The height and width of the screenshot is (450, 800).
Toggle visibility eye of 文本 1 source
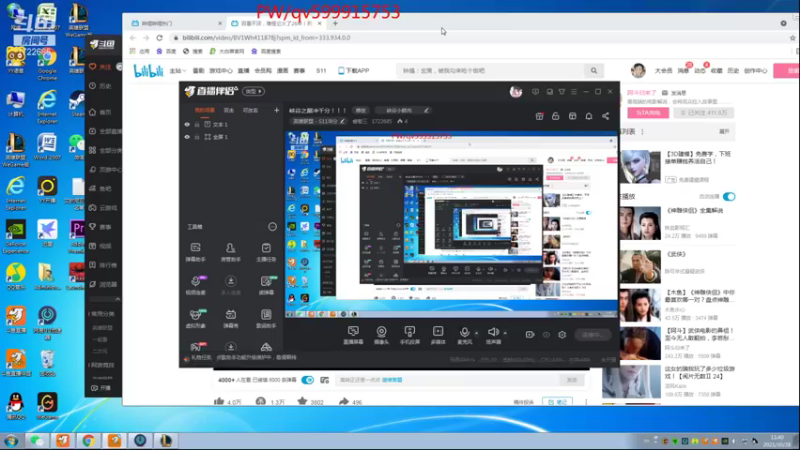(x=187, y=124)
